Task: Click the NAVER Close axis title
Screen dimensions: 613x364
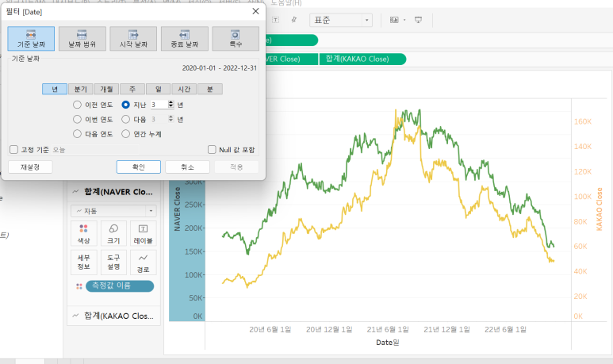Action: tap(177, 209)
